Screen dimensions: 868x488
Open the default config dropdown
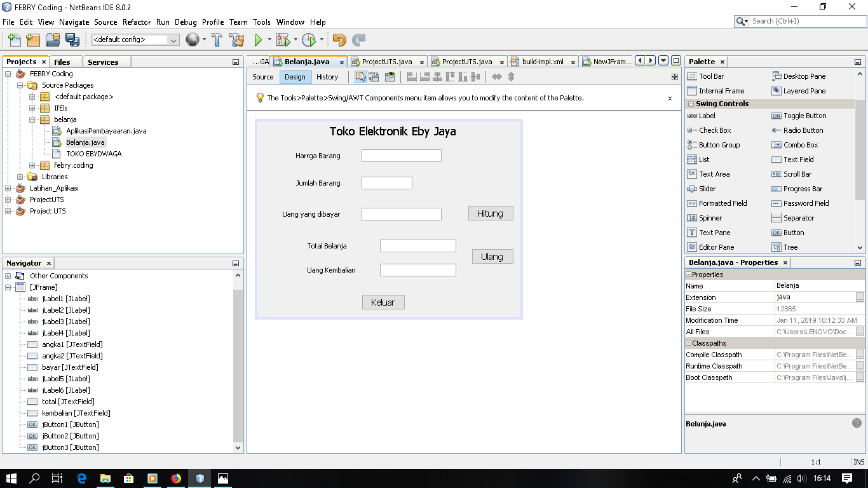click(173, 39)
